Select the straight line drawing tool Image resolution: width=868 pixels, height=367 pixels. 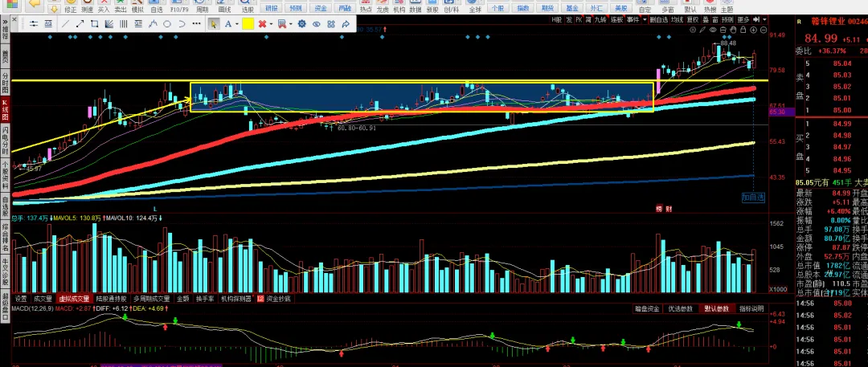[x=65, y=24]
